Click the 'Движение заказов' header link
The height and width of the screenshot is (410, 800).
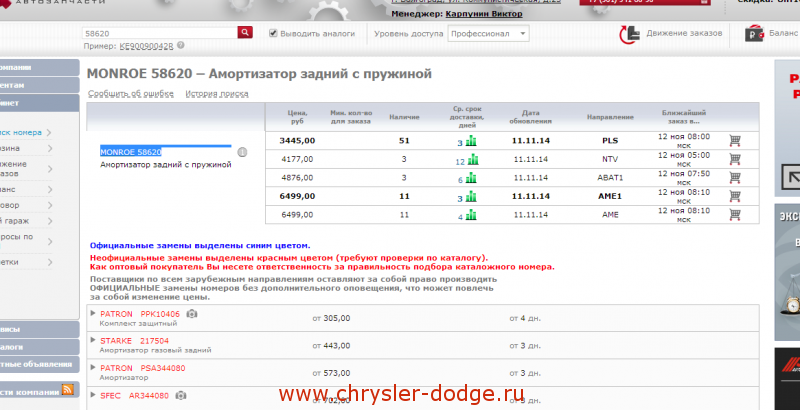click(x=684, y=33)
